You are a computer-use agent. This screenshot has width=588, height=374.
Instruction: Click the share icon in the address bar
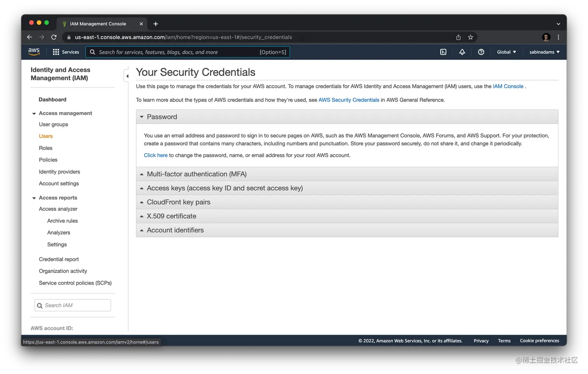458,37
